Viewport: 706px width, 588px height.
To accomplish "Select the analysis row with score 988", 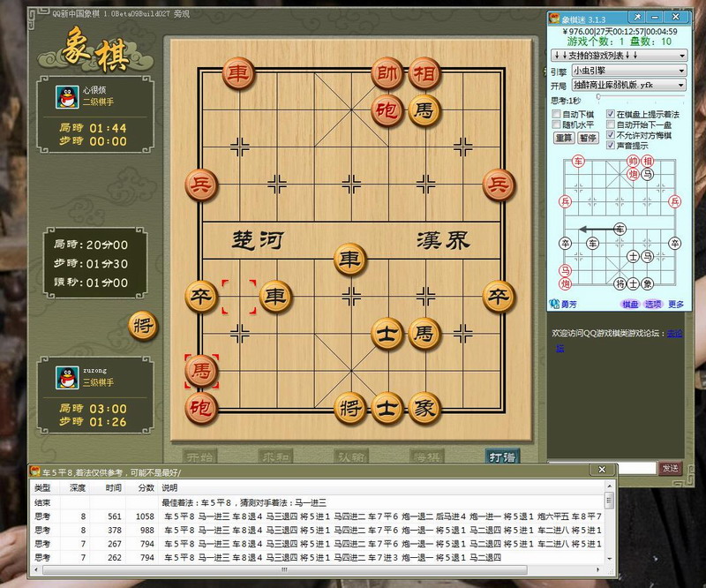I will pyautogui.click(x=318, y=530).
